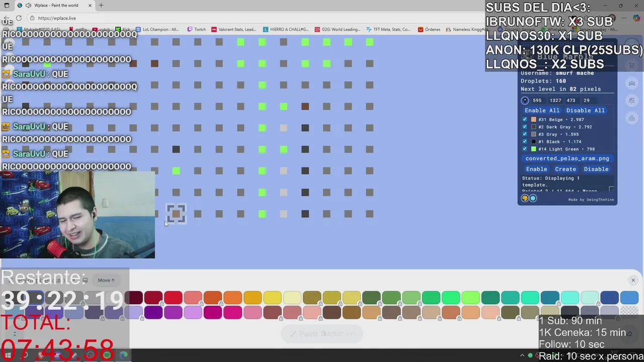Edit the 1327 coordinate field
This screenshot has width=644, height=362.
(x=555, y=100)
